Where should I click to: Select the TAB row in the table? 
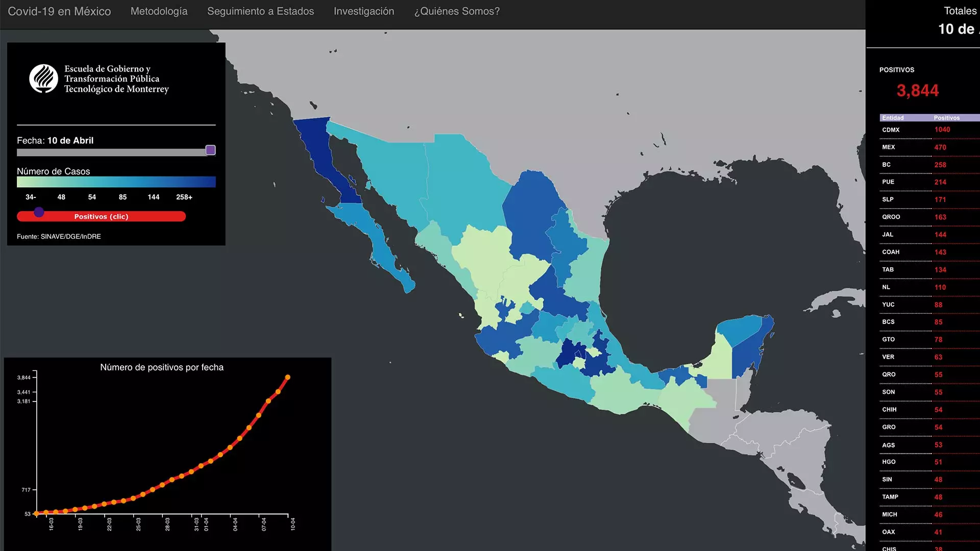pyautogui.click(x=930, y=269)
